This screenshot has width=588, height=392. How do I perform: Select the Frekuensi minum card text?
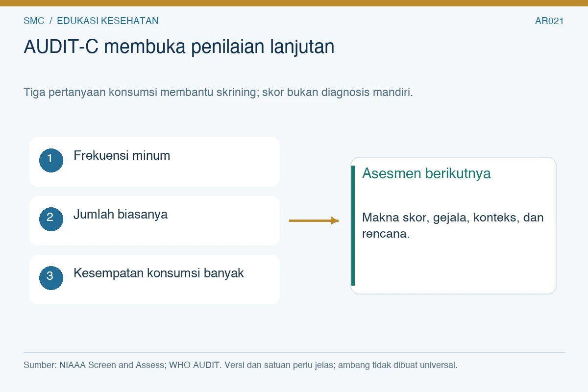(x=122, y=156)
